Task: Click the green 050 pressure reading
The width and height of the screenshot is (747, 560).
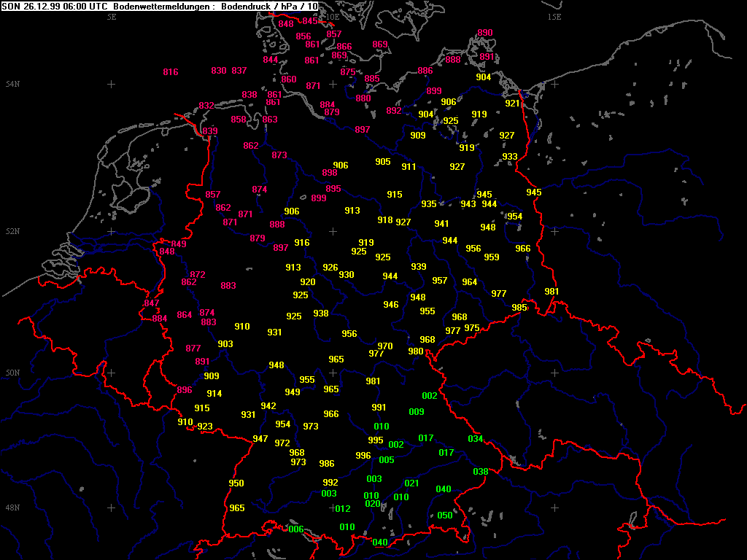Action: (445, 516)
